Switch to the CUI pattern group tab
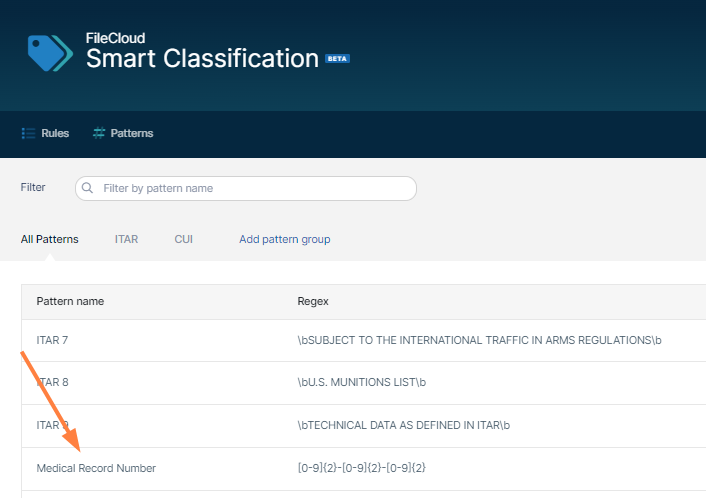Screen dimensions: 706x498 point(183,239)
